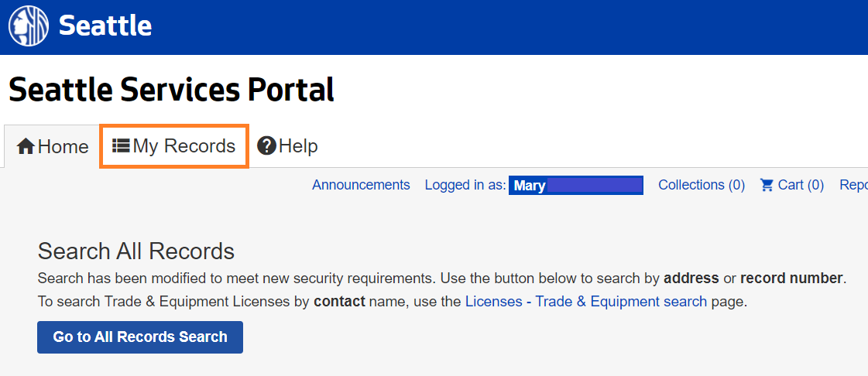Screen dimensions: 868x376
Task: Click the shopping cart icon
Action: click(x=767, y=185)
